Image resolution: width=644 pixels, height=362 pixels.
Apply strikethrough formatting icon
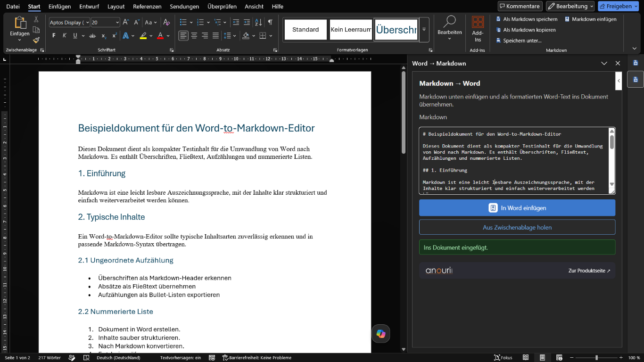(92, 36)
